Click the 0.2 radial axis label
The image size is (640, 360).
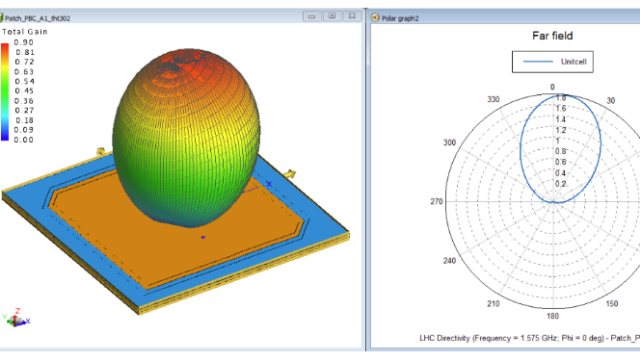[x=561, y=184]
